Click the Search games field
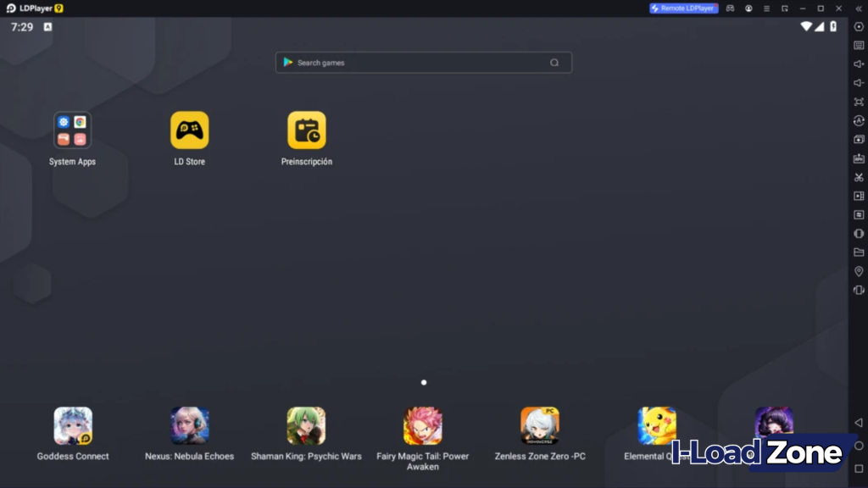Image resolution: width=868 pixels, height=488 pixels. (x=423, y=62)
